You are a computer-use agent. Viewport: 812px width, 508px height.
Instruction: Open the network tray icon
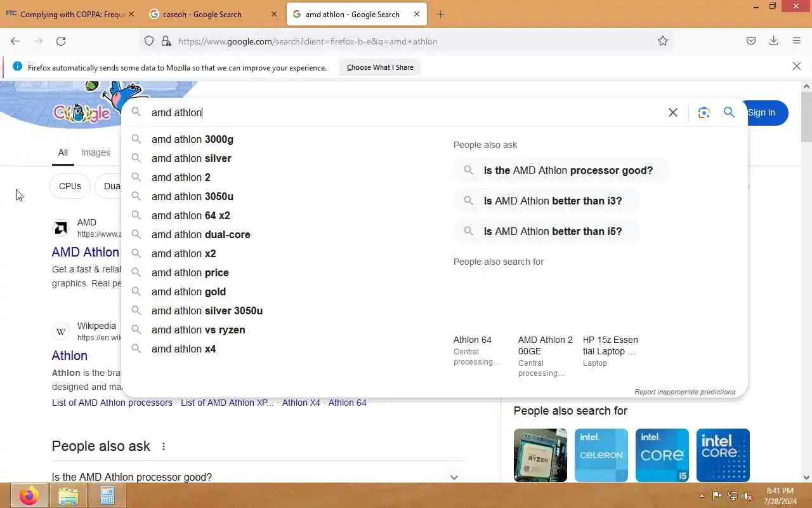[x=733, y=496]
